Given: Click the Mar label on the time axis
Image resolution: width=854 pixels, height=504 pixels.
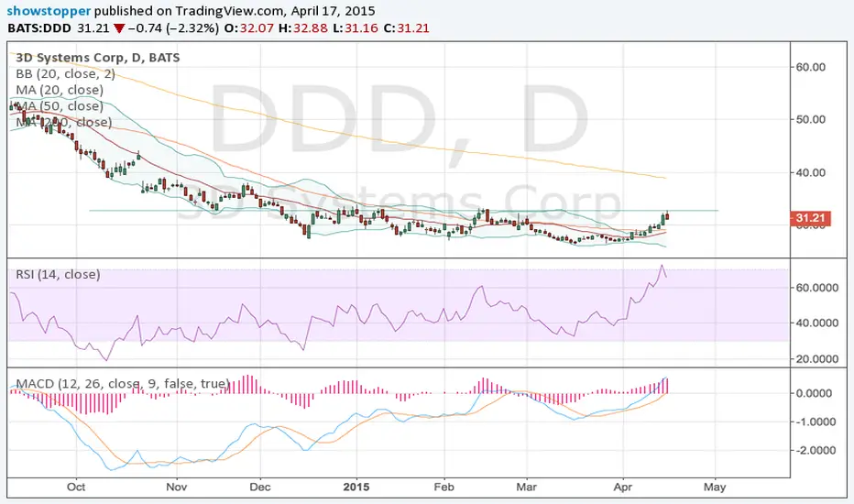Looking at the screenshot, I should [x=526, y=487].
